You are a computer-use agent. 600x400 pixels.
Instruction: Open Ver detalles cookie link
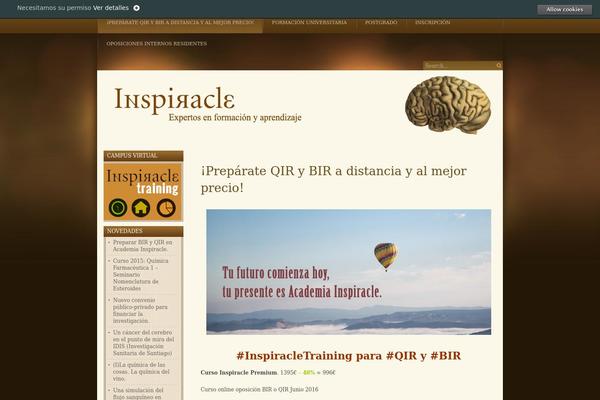point(111,8)
